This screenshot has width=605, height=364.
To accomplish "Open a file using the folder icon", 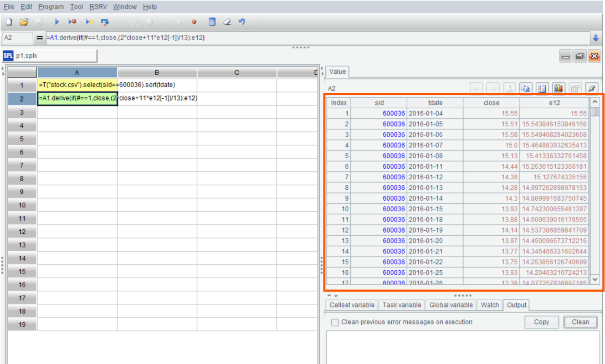I will [x=24, y=22].
